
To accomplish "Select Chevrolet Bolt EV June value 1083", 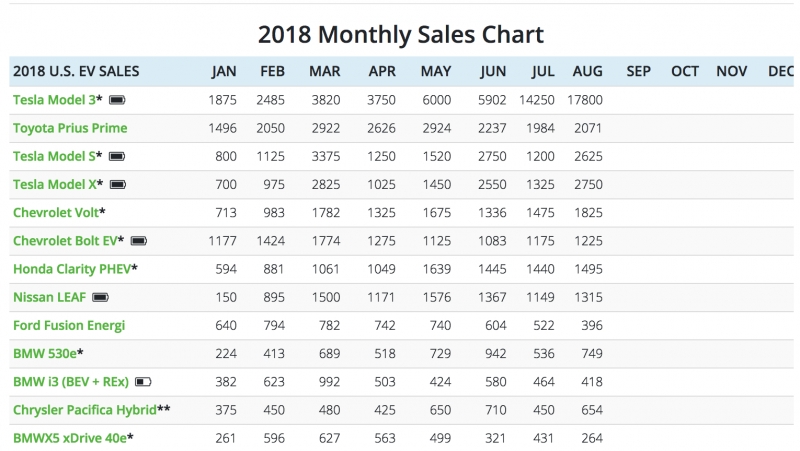I will pos(492,241).
